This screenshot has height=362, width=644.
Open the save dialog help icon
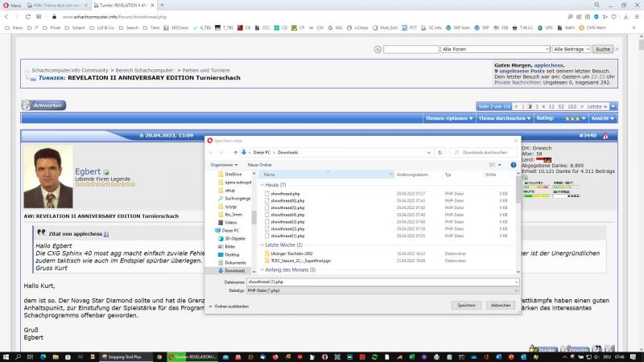513,165
